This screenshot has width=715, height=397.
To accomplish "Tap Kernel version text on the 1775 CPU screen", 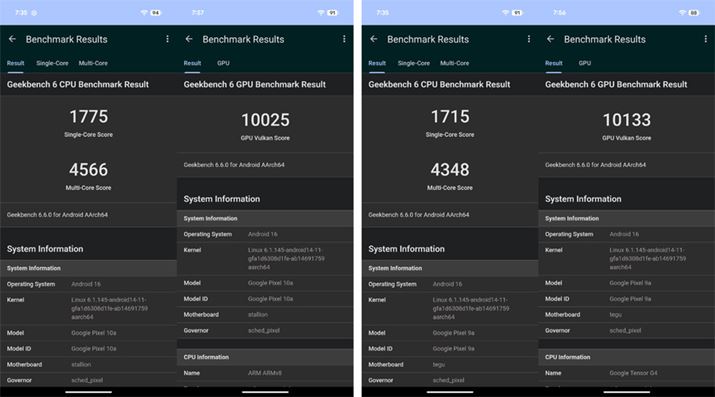I will (x=109, y=309).
